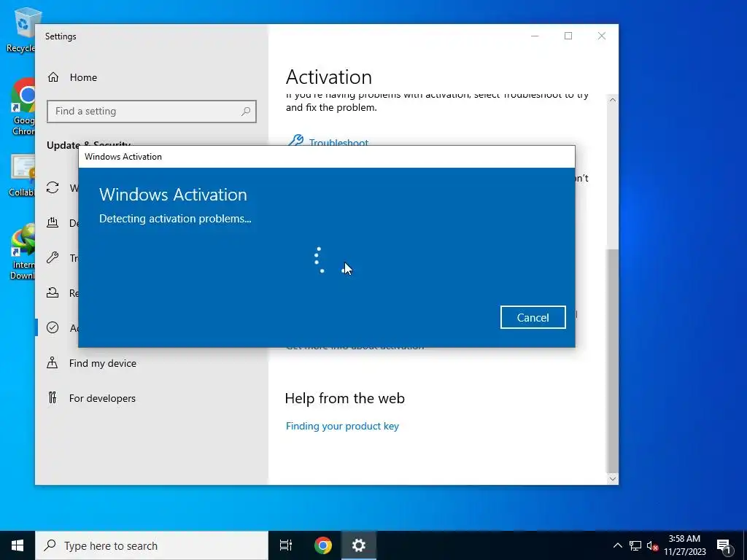The image size is (747, 560).
Task: Click the Find my device icon
Action: [53, 363]
